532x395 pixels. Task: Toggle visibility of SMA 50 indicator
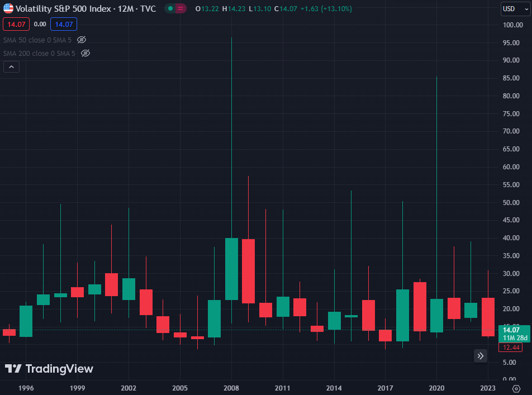[82, 40]
